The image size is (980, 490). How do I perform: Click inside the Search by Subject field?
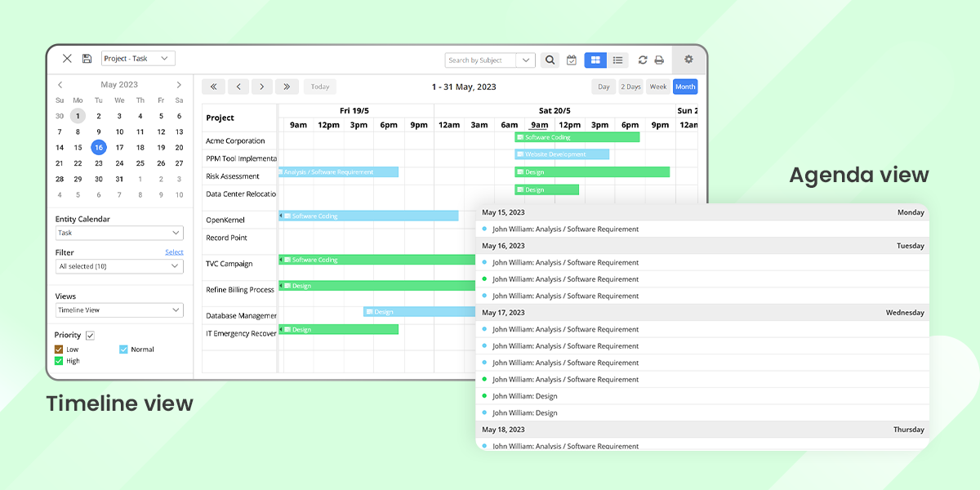coord(481,60)
